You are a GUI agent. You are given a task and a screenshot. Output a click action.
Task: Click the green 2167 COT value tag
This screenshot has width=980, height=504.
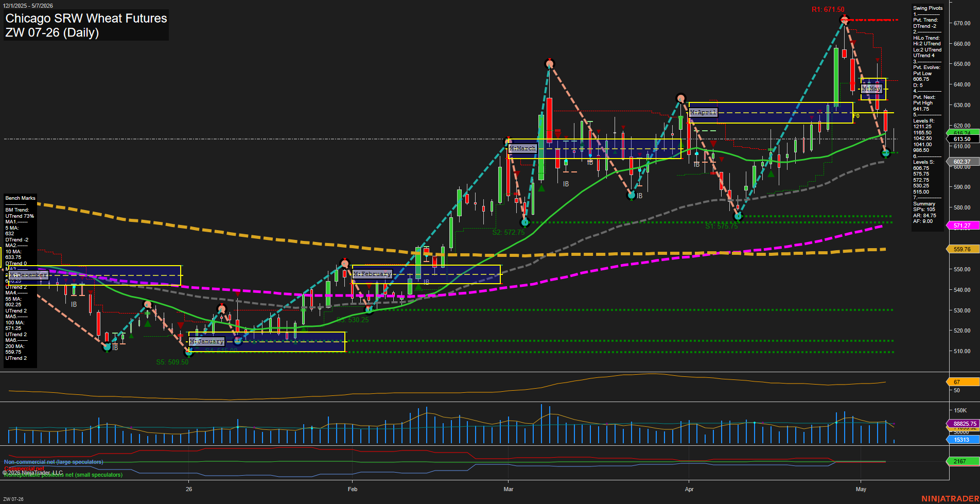click(962, 461)
